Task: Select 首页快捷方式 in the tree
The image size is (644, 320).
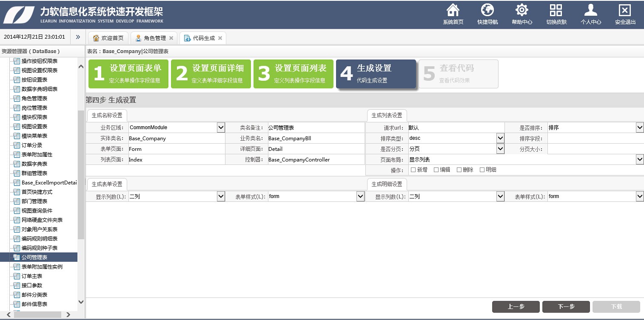Action: point(37,192)
